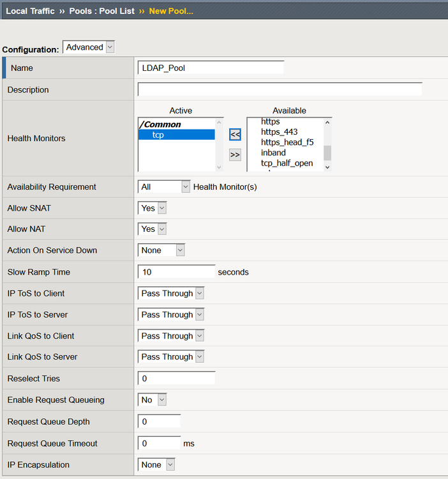Select https_443 in the Available monitors list
Viewport: 448px width, 479px height.
280,132
